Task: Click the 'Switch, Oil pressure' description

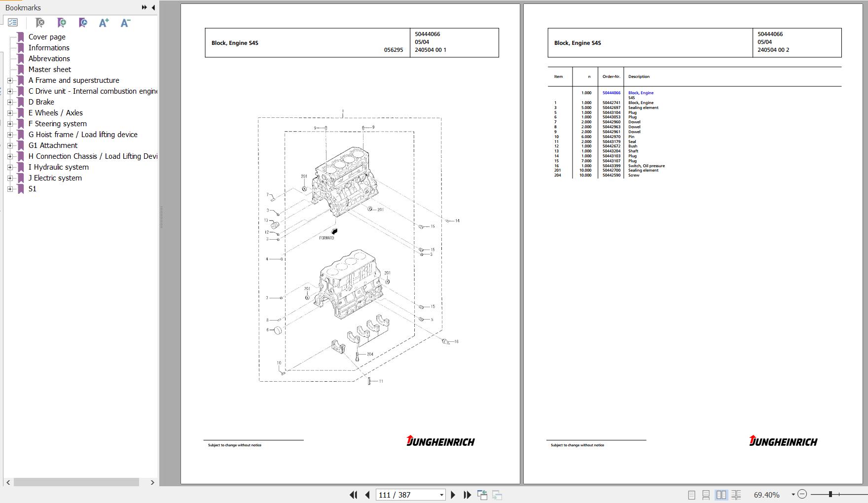Action: click(x=647, y=166)
